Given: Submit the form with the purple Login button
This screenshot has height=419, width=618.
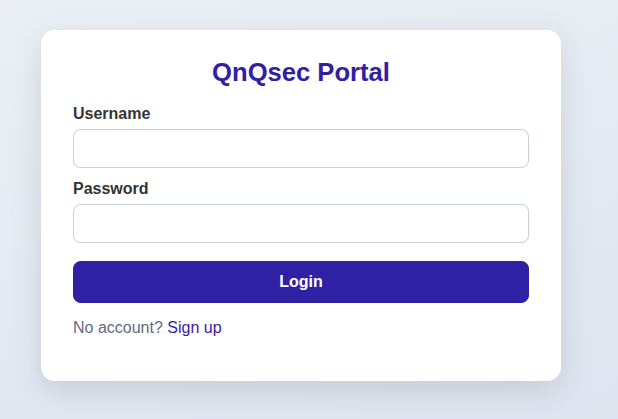Looking at the screenshot, I should (x=300, y=282).
